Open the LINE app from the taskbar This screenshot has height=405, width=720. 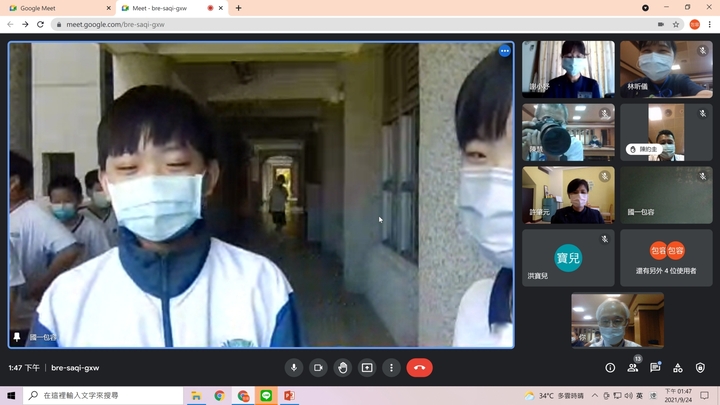[266, 396]
